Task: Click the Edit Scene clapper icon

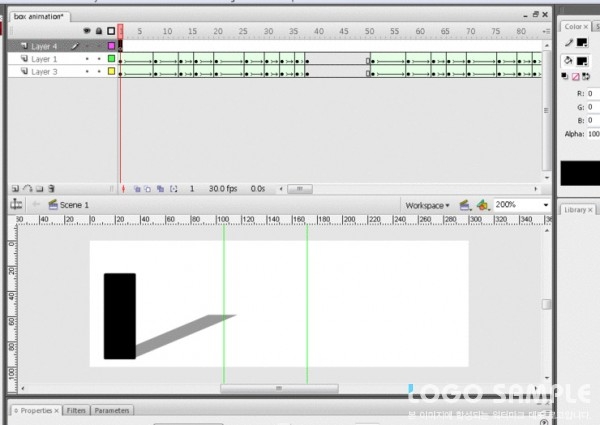Action: point(465,205)
